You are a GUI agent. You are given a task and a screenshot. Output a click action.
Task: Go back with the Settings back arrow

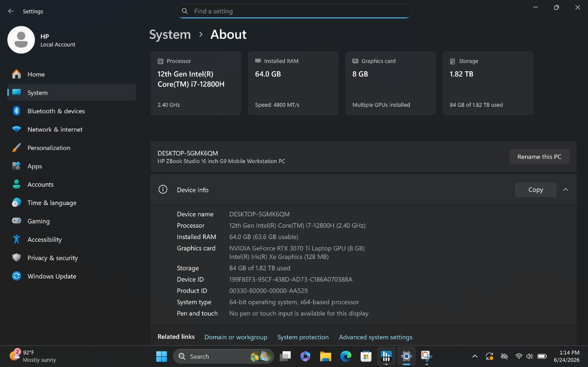tap(11, 11)
